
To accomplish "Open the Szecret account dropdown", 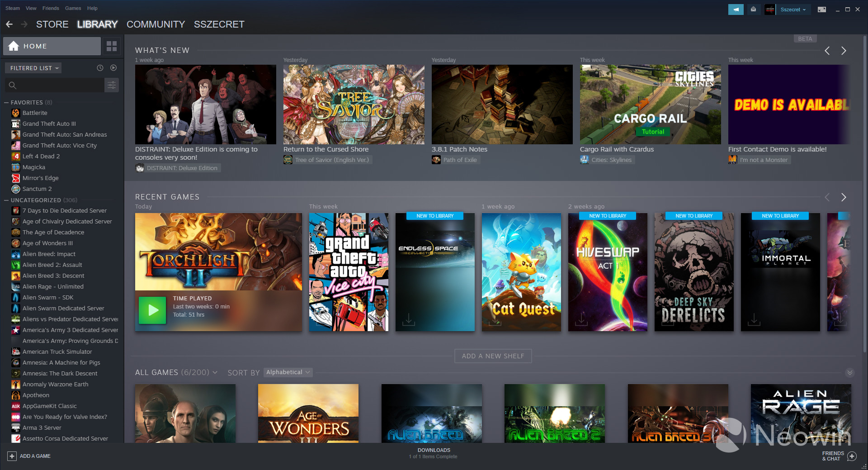I will 793,9.
